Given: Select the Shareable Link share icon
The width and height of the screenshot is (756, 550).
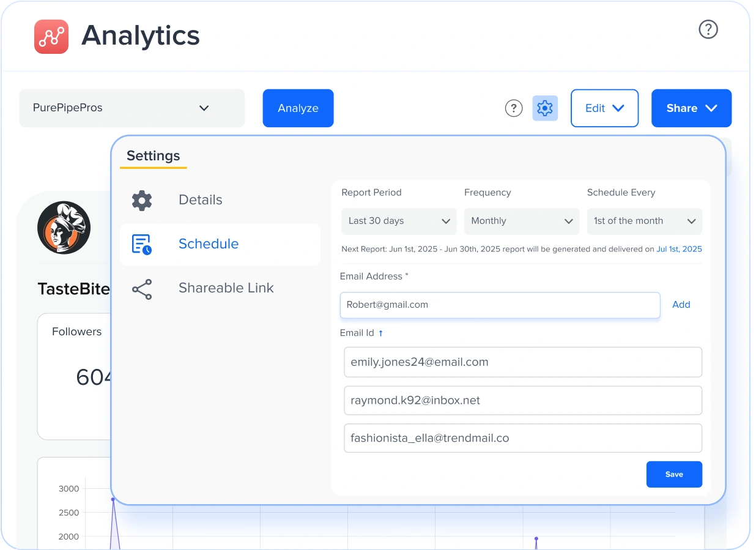Looking at the screenshot, I should (141, 288).
